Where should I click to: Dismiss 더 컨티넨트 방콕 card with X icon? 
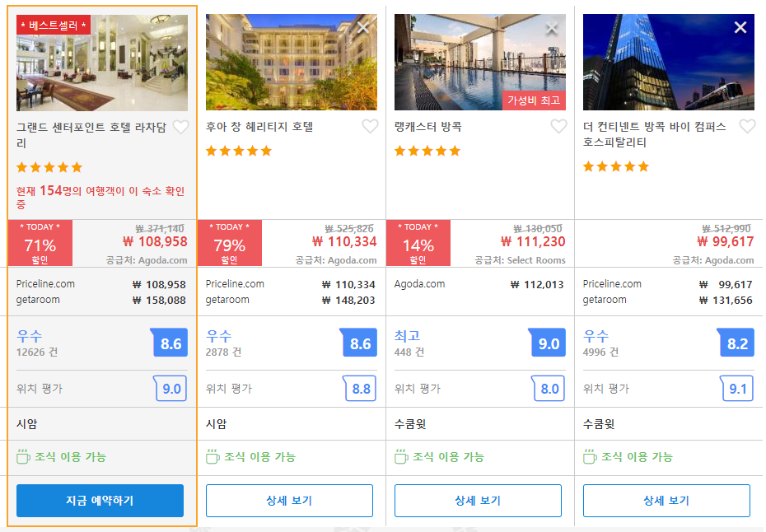pyautogui.click(x=740, y=28)
